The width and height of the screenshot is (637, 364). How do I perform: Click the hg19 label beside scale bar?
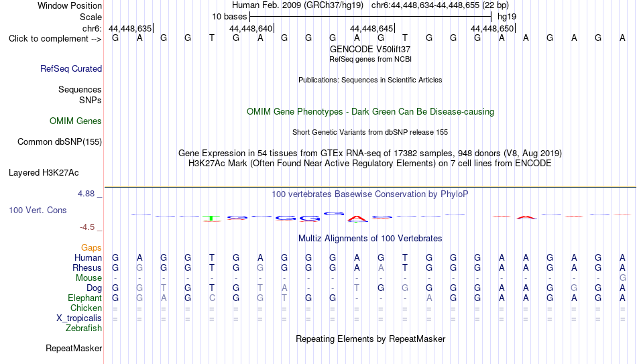click(x=507, y=17)
